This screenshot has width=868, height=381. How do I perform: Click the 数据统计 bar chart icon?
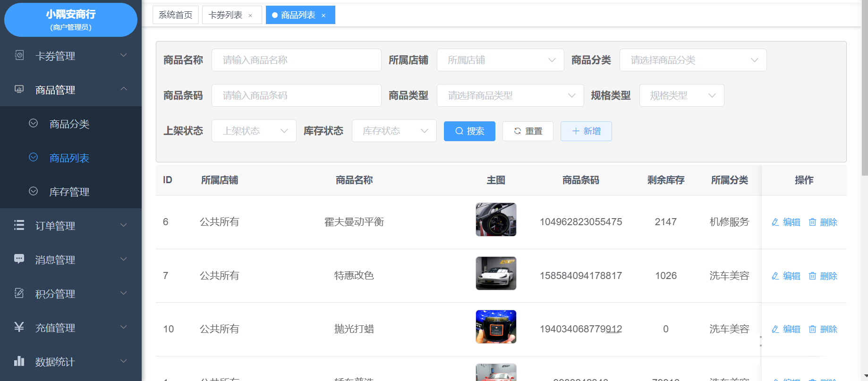19,361
